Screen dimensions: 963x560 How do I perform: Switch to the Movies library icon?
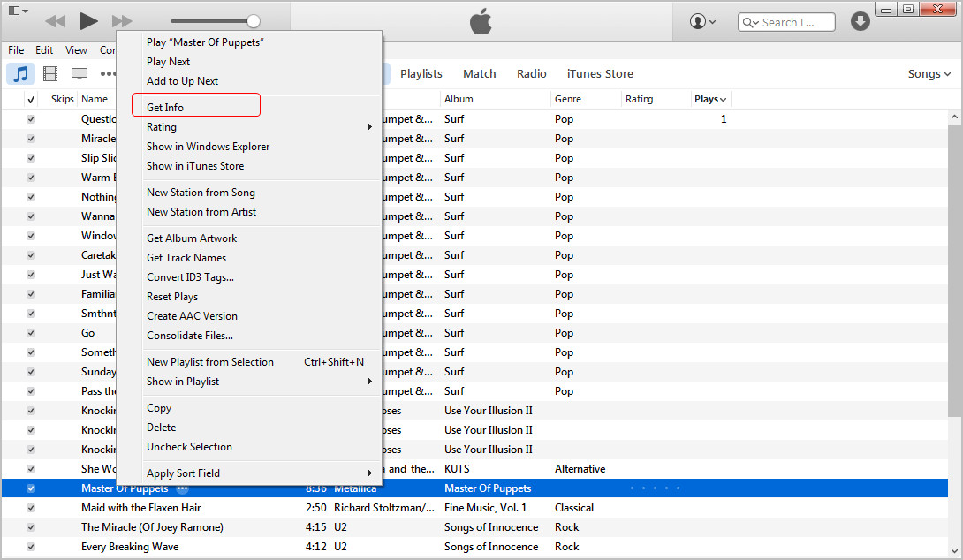coord(50,73)
